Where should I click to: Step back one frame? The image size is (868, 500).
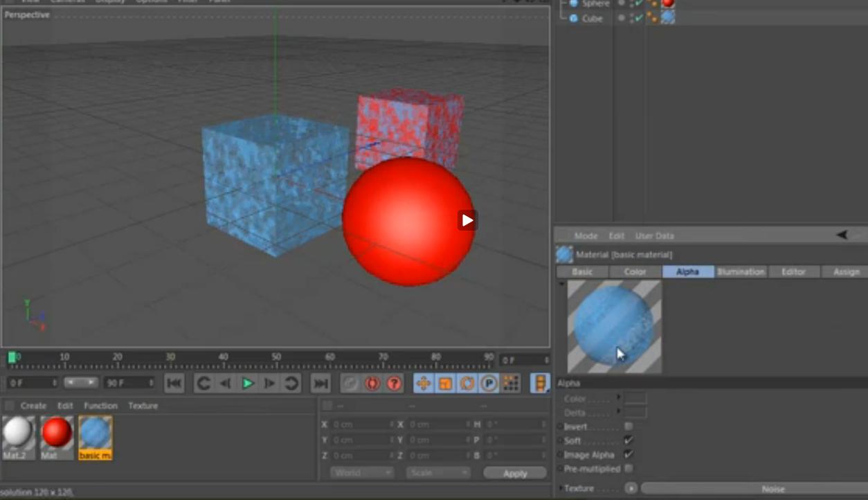(226, 383)
